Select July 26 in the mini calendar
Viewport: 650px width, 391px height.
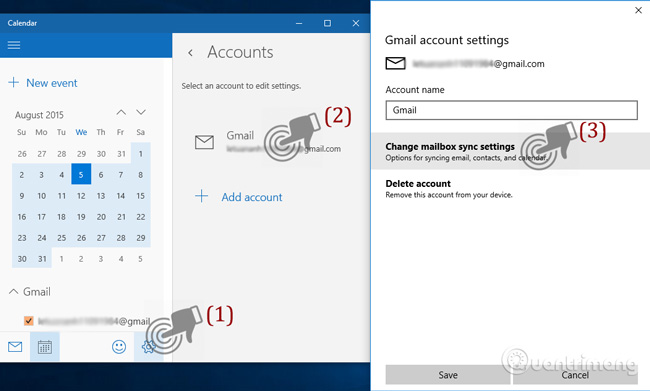[x=22, y=154]
